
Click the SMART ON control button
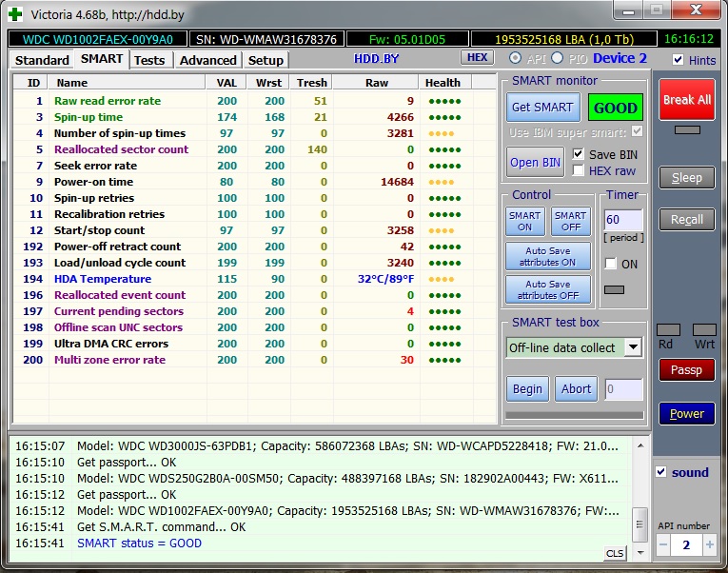coord(524,222)
